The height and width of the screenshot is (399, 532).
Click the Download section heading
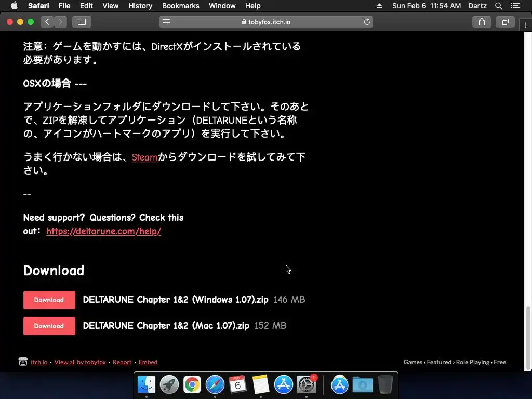click(x=54, y=270)
